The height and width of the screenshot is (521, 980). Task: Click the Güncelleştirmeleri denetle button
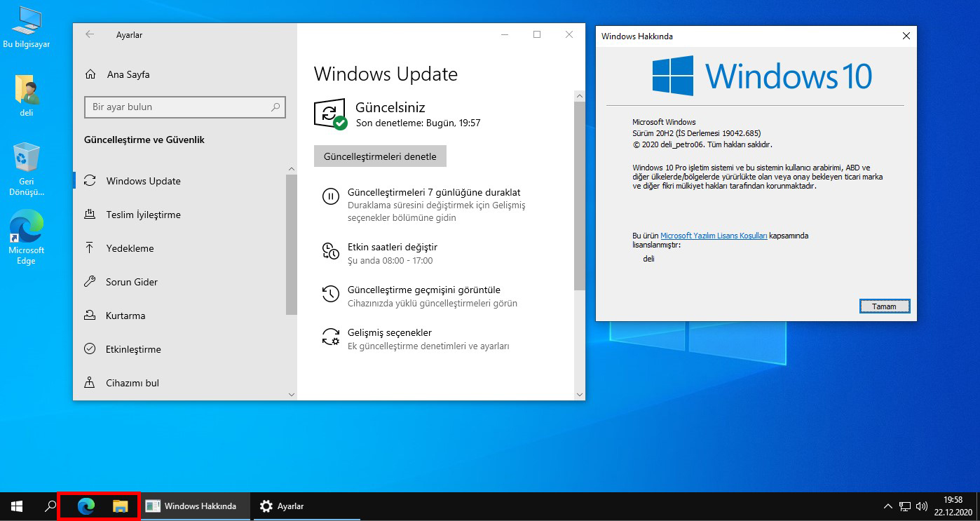[380, 156]
